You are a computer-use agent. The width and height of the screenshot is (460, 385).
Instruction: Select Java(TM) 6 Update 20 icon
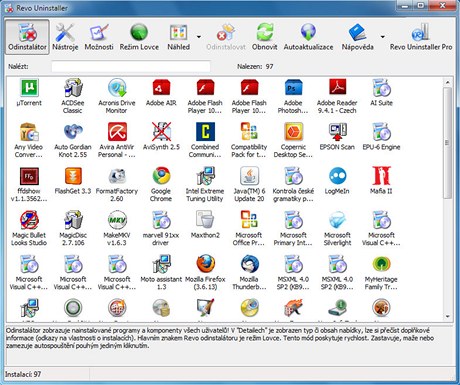coord(249,176)
